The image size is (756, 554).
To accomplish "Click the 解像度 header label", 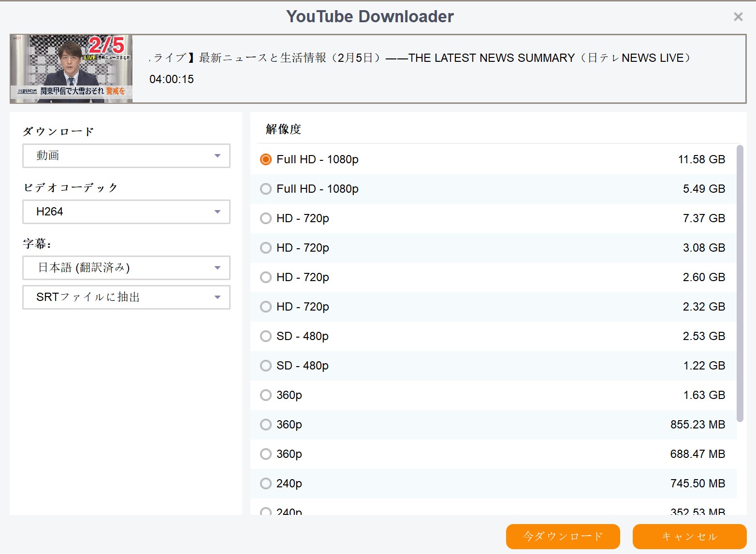I will tap(284, 129).
